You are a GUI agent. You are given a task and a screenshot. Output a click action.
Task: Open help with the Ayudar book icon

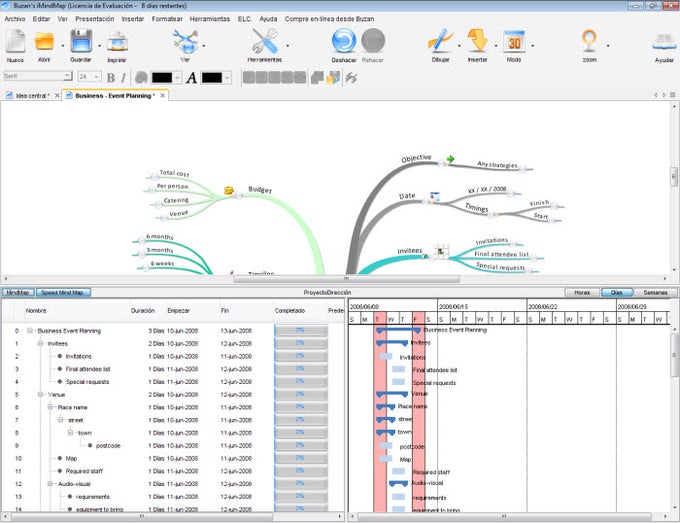664,42
